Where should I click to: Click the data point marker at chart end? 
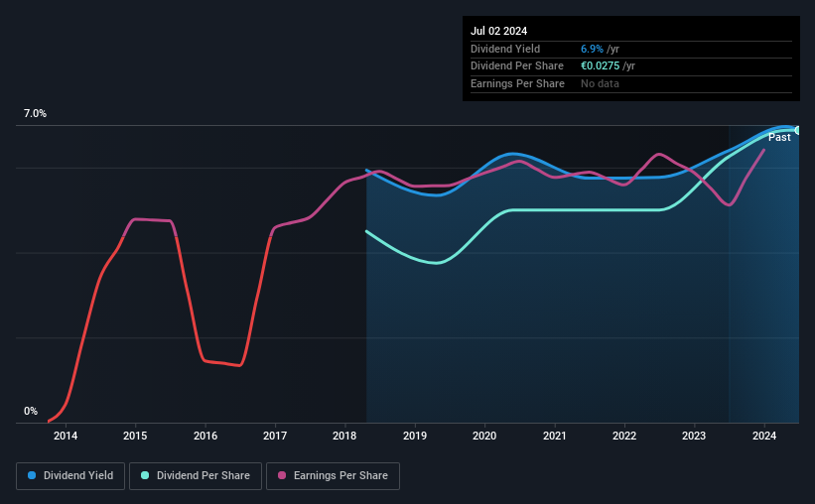pos(798,130)
